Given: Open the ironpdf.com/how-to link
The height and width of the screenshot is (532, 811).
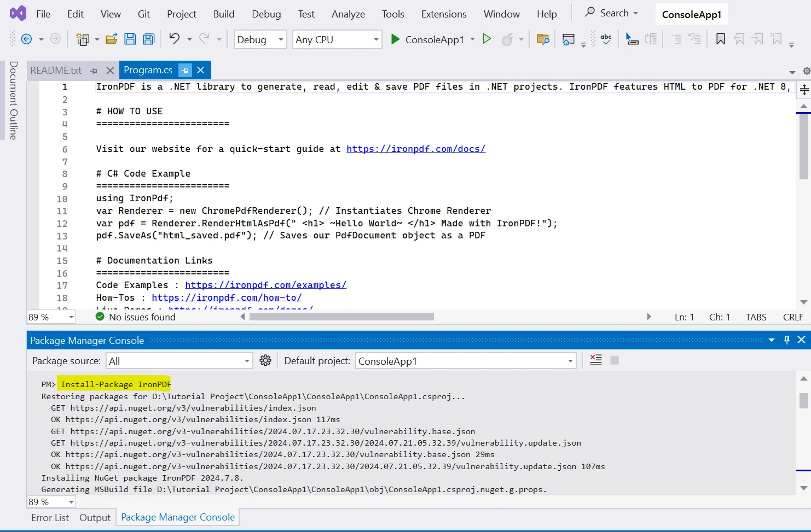Looking at the screenshot, I should (227, 297).
